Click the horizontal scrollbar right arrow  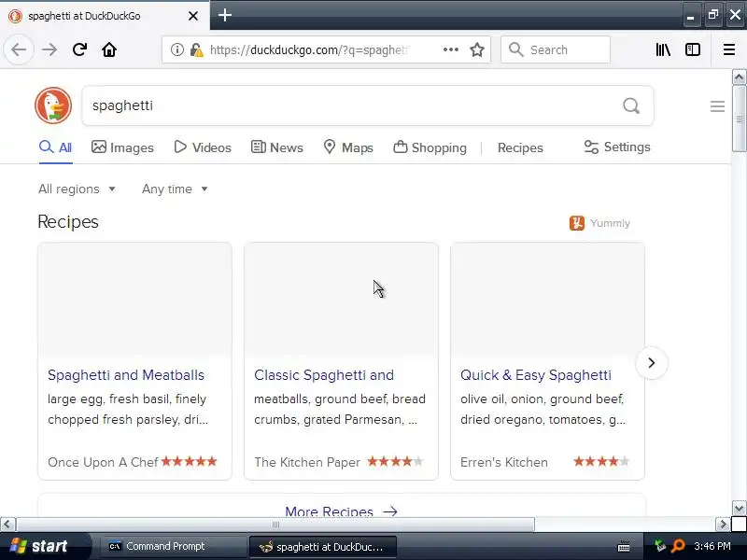point(723,525)
